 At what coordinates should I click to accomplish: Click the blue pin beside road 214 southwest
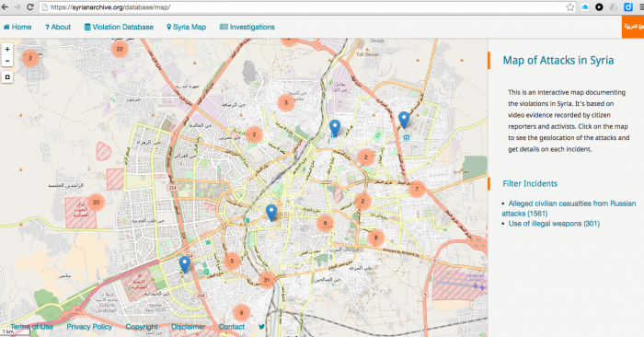[185, 264]
